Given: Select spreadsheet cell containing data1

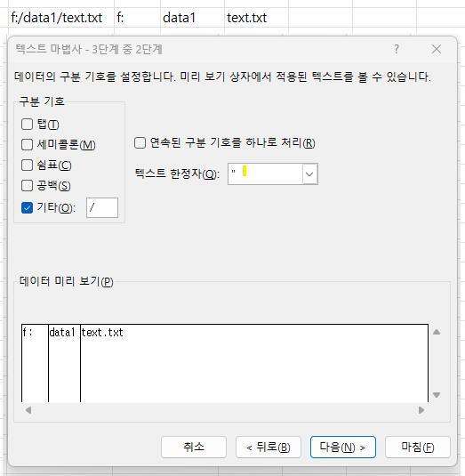Looking at the screenshot, I should pos(192,18).
